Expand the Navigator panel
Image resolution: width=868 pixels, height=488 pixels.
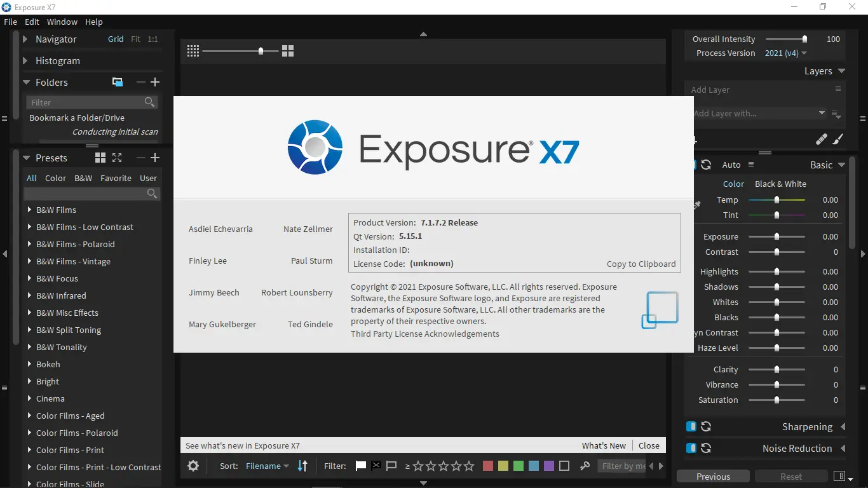25,39
